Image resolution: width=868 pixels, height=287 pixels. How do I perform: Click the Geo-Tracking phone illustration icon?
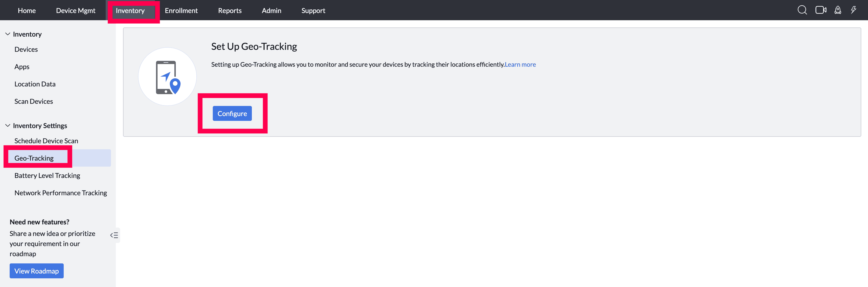coord(167,76)
